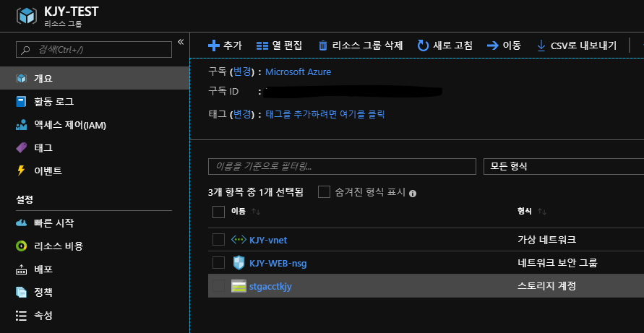Click CSV로 내보내기 download button
644x333 pixels.
pyautogui.click(x=577, y=46)
